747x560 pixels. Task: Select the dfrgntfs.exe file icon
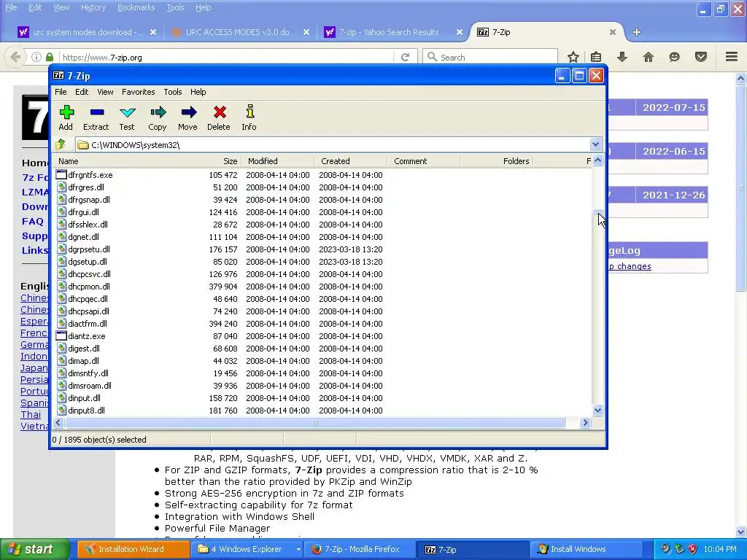[x=61, y=175]
